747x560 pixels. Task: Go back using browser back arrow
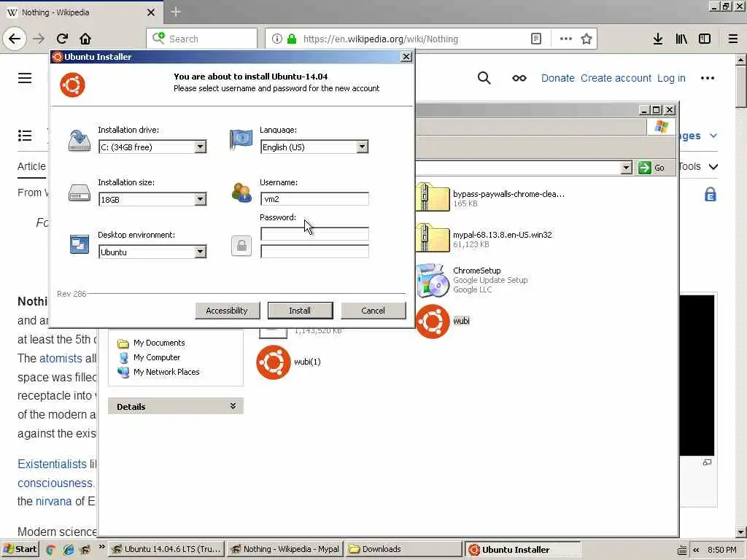(x=15, y=39)
